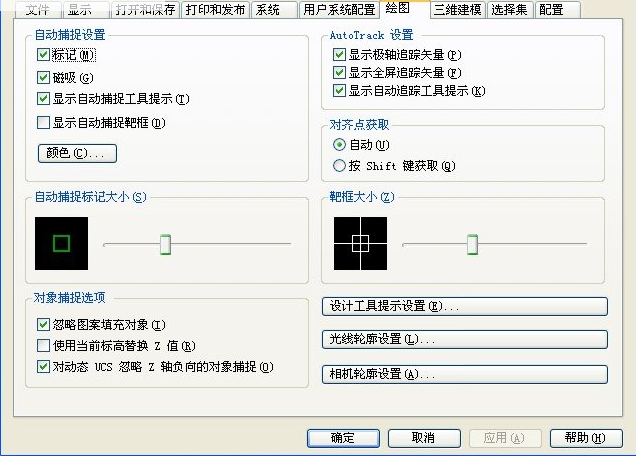Disable the 磁吸(G) magnet option
The image size is (636, 456).
coord(43,77)
